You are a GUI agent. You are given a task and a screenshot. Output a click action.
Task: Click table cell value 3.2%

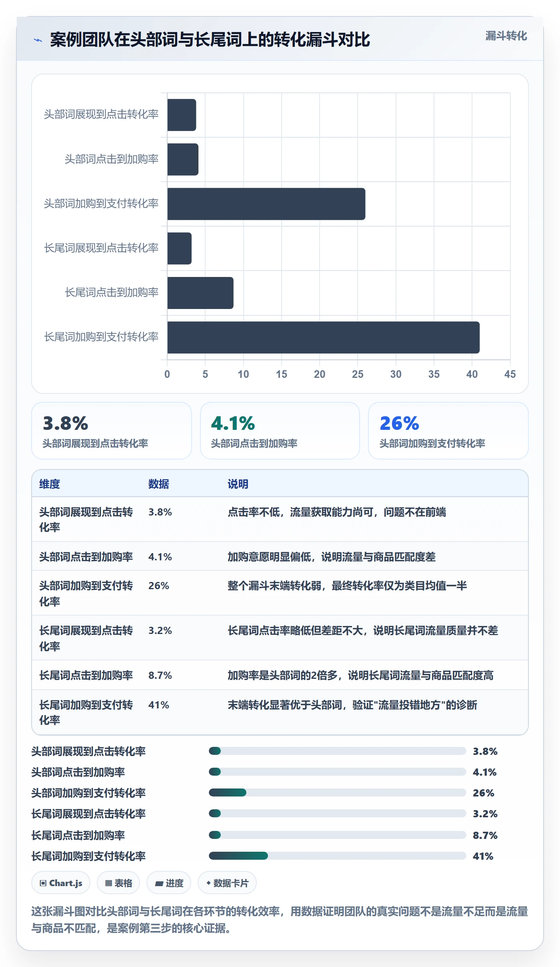point(160,630)
